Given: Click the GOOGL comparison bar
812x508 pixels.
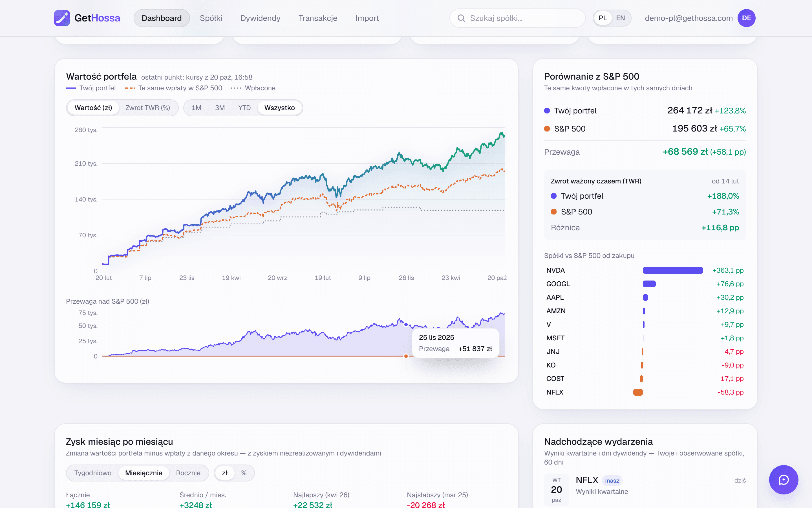Looking at the screenshot, I should [649, 284].
